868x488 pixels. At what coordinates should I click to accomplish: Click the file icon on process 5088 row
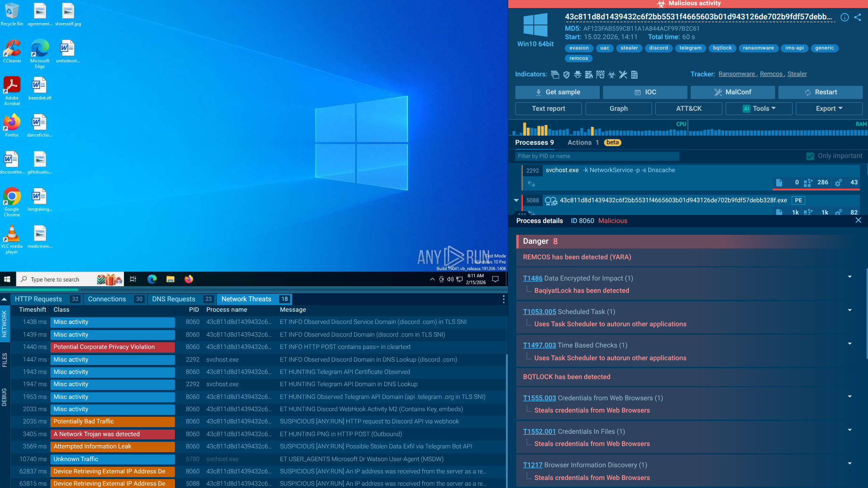click(779, 213)
